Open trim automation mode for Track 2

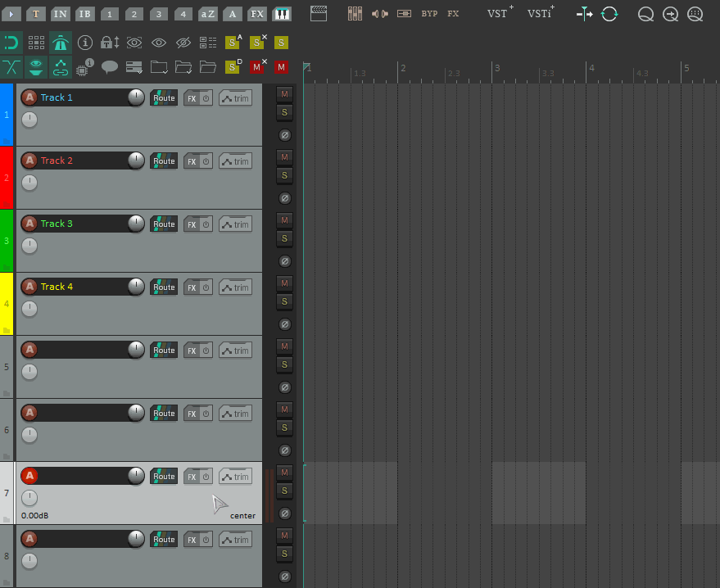pos(236,161)
